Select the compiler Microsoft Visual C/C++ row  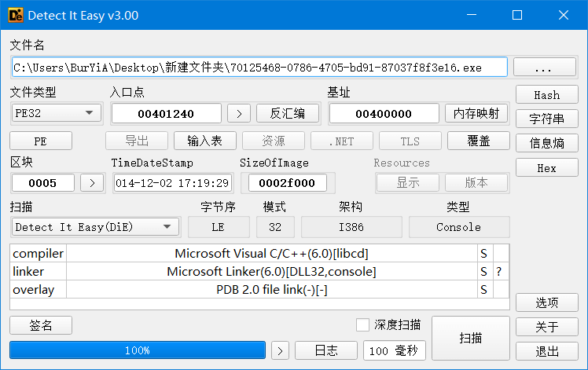(259, 254)
